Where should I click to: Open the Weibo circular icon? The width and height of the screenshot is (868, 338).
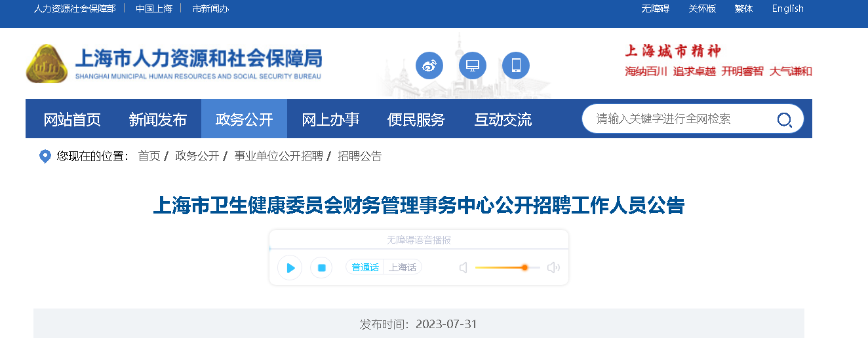pyautogui.click(x=429, y=66)
